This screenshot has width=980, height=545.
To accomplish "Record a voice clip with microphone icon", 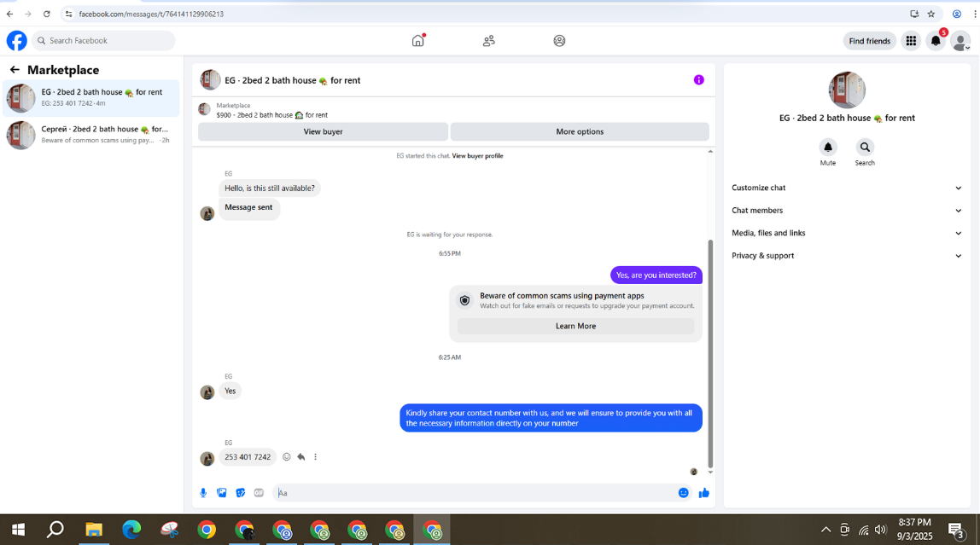I will coord(203,493).
